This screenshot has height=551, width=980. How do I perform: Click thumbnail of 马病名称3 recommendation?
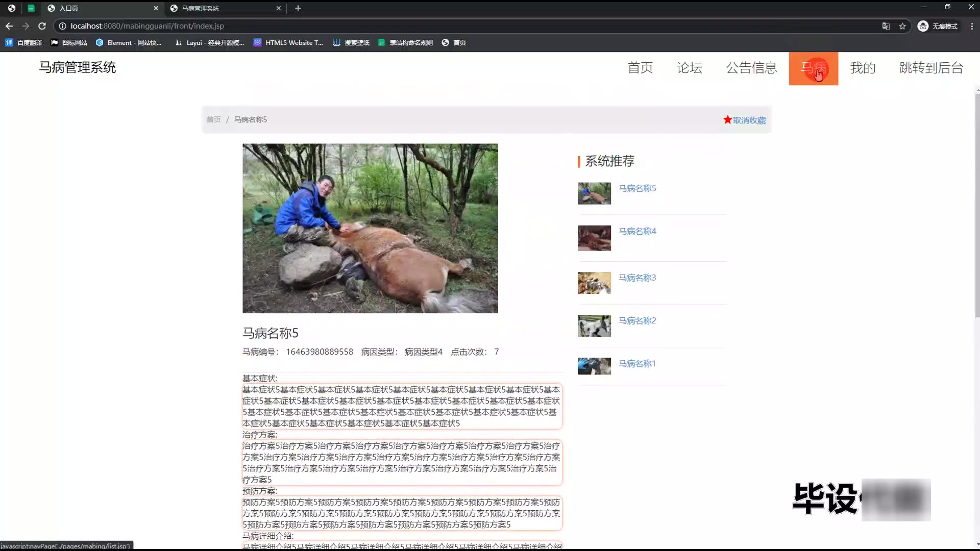click(594, 283)
